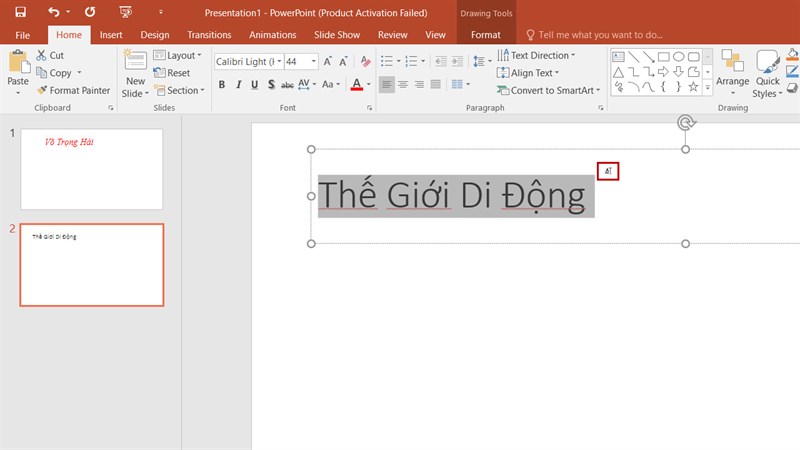Toggle bold formatting
The width and height of the screenshot is (800, 450).
[222, 85]
